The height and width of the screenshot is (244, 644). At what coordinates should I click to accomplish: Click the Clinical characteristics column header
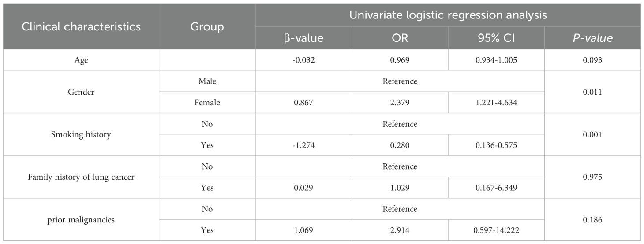[x=81, y=26]
